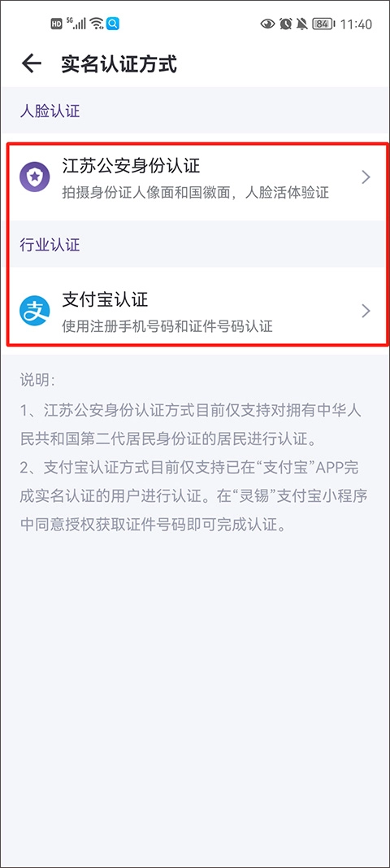Tap the blue Alipay logo icon
Screen dimensions: 390x868
[x=34, y=311]
